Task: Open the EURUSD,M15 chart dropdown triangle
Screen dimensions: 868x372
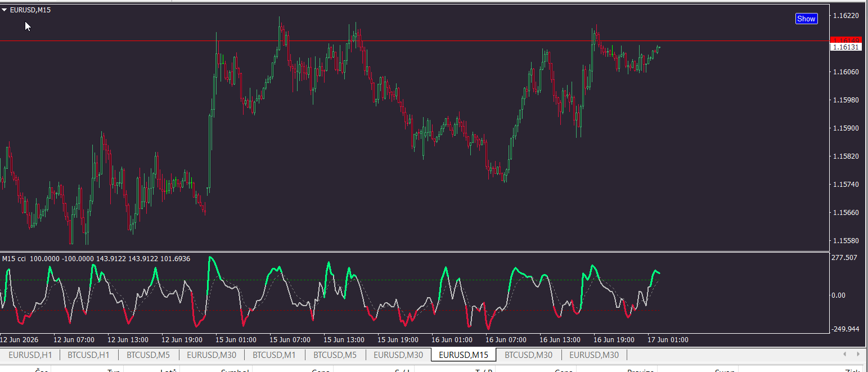Action: (5, 10)
